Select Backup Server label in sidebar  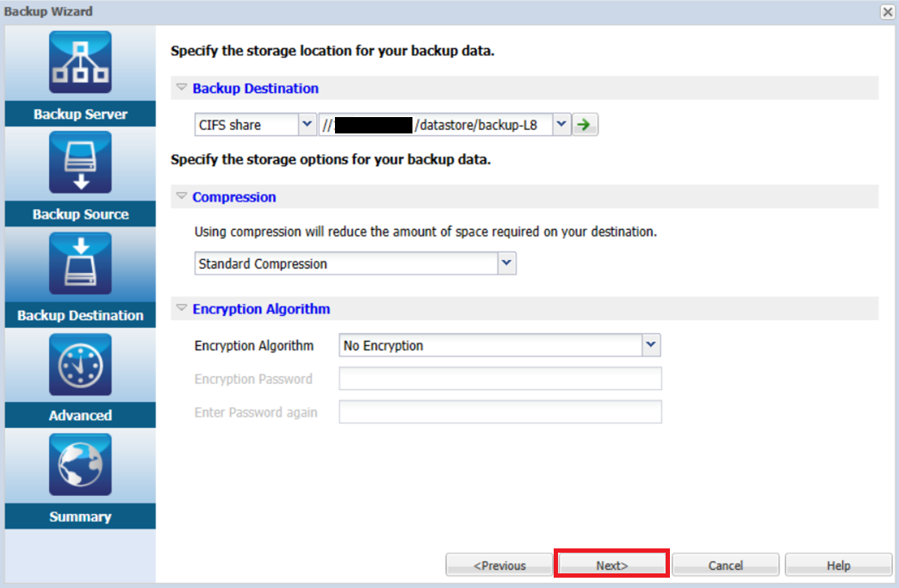coord(80,114)
